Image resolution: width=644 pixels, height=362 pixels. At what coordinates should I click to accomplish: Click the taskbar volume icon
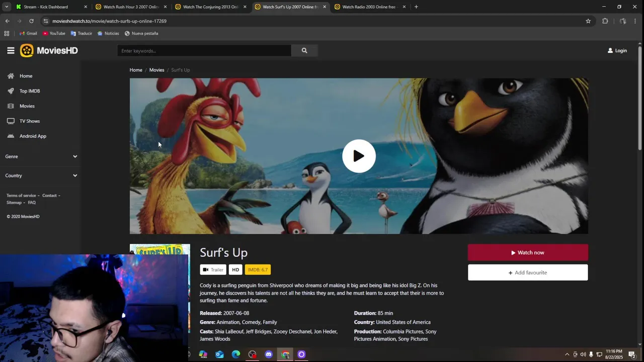tap(583, 354)
